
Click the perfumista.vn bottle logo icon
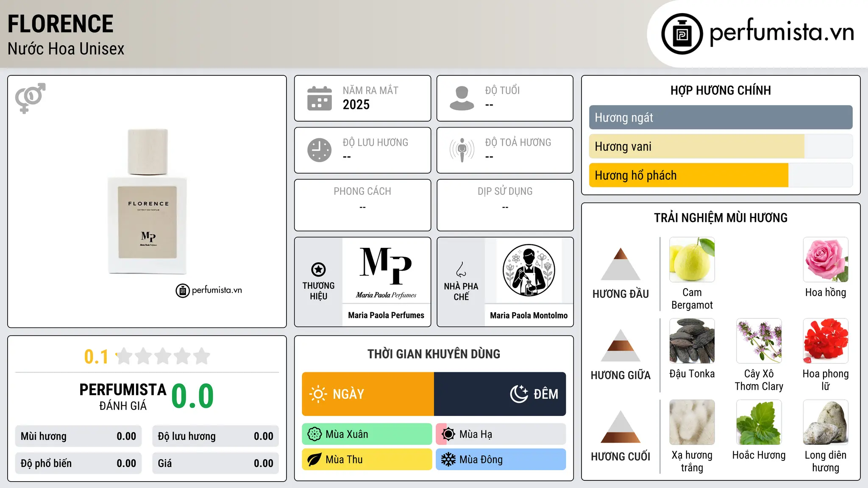coord(682,34)
